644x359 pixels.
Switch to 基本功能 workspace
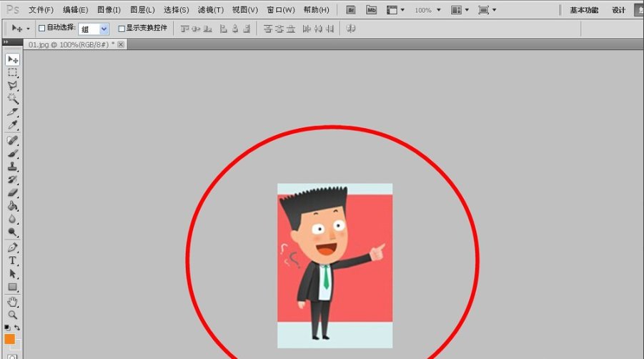pyautogui.click(x=584, y=10)
